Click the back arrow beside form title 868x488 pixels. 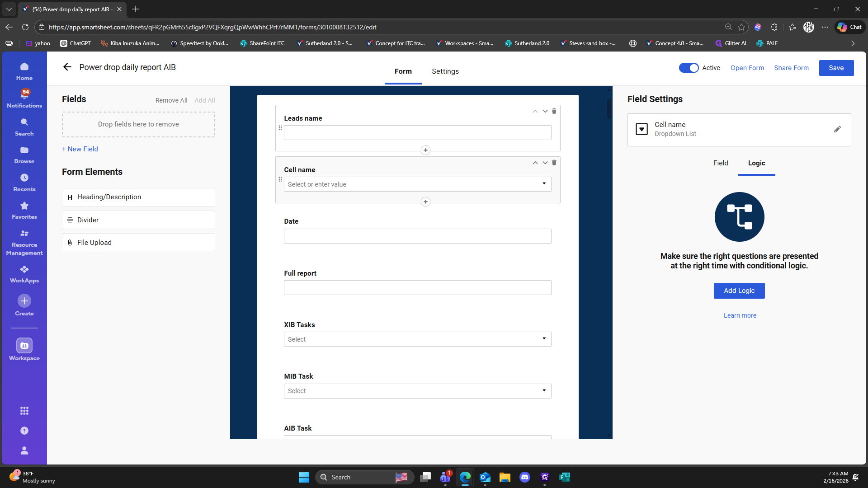point(67,67)
